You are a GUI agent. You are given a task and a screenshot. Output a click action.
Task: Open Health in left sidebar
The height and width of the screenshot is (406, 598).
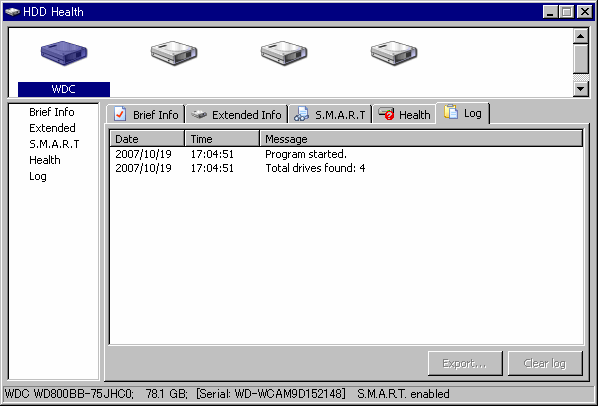pyautogui.click(x=45, y=160)
